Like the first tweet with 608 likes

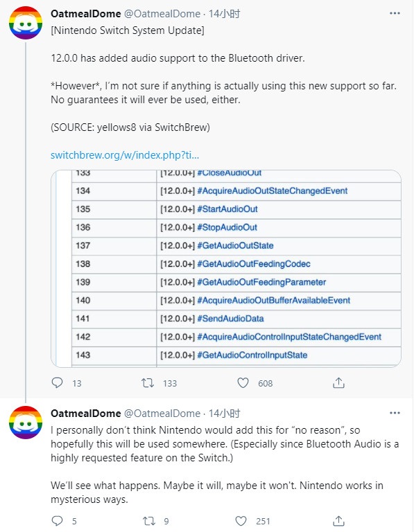click(x=243, y=383)
